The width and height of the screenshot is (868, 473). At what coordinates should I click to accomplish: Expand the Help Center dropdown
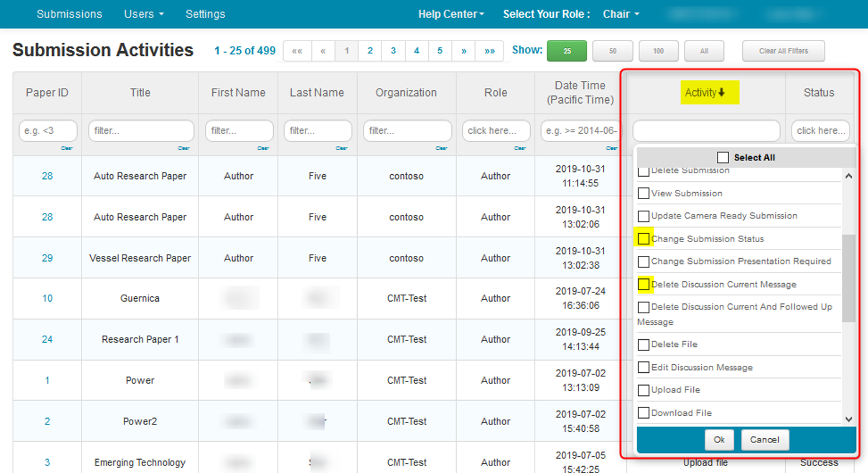click(x=451, y=14)
